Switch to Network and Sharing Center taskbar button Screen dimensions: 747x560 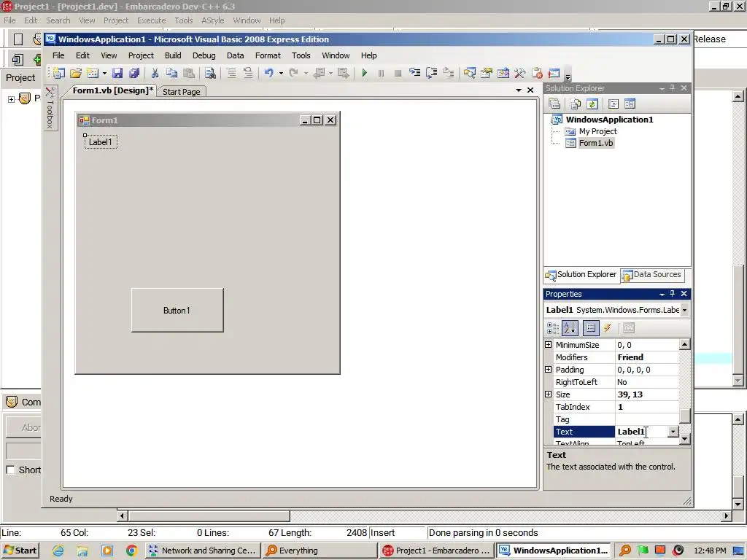[x=203, y=551]
